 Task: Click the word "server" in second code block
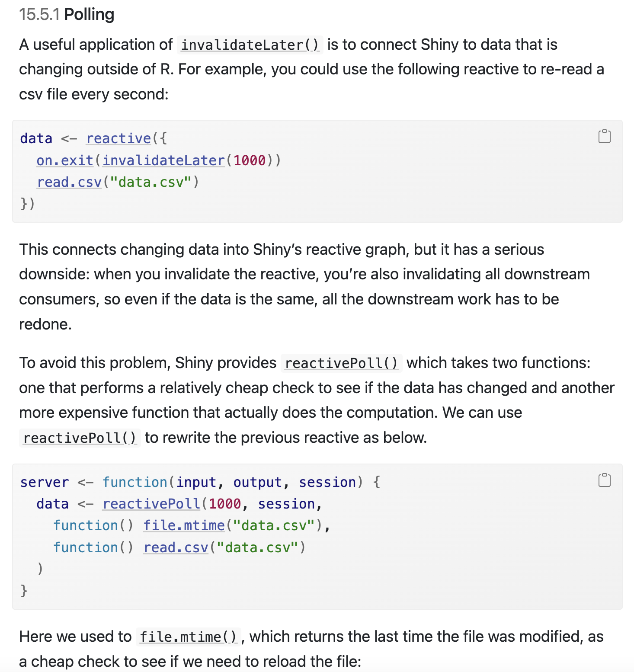coord(45,482)
